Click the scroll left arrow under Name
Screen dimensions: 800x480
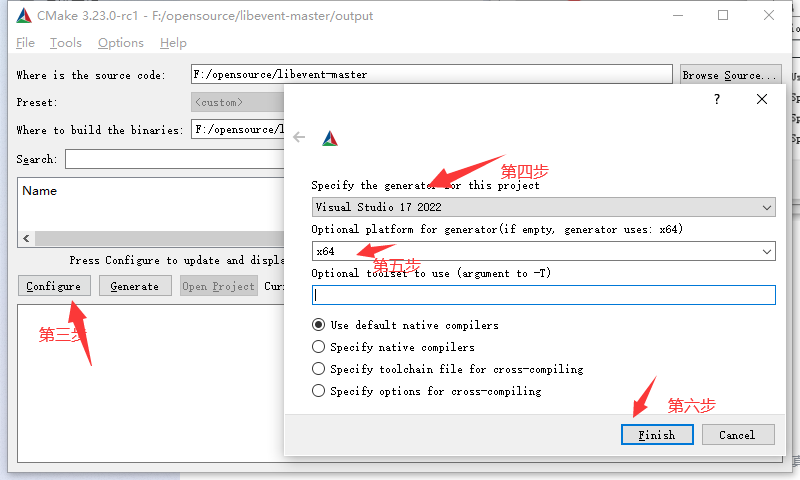(x=27, y=238)
